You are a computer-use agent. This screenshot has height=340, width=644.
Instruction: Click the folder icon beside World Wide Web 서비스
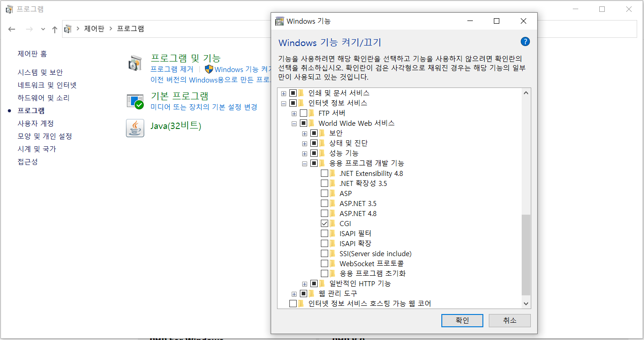(312, 123)
